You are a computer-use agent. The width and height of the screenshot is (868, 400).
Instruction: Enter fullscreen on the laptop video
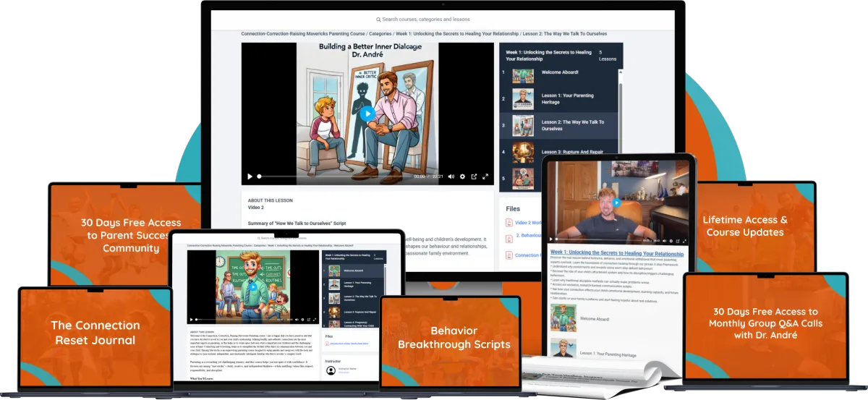(x=315, y=320)
